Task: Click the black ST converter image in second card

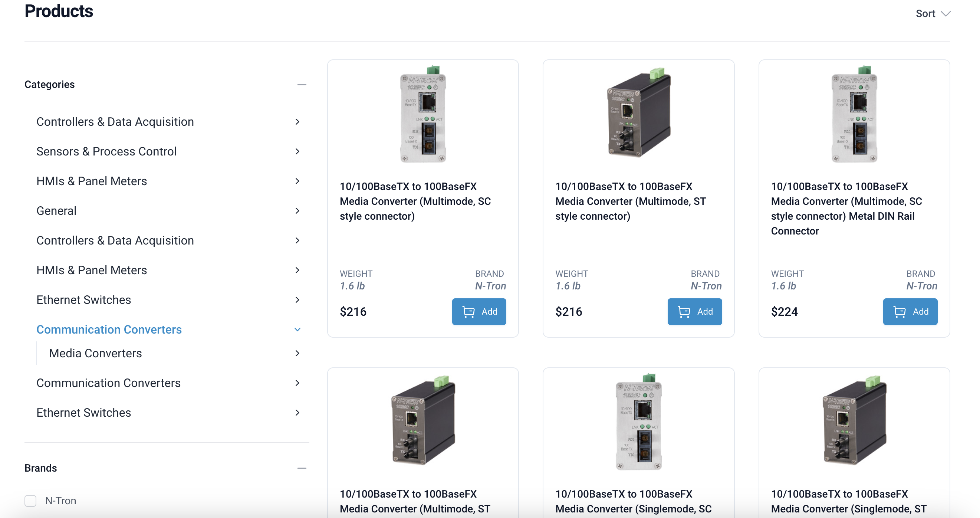Action: coord(638,112)
